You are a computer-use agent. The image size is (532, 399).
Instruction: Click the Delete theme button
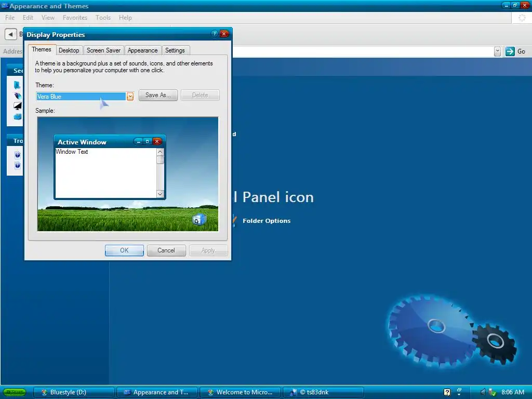200,95
